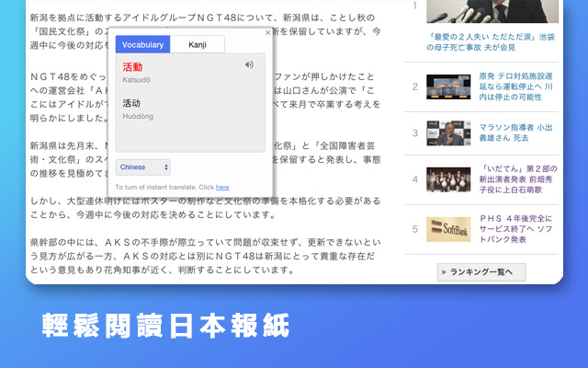Open the headline about 池袋の母子死亡事故
This screenshot has width=588, height=368.
click(491, 42)
